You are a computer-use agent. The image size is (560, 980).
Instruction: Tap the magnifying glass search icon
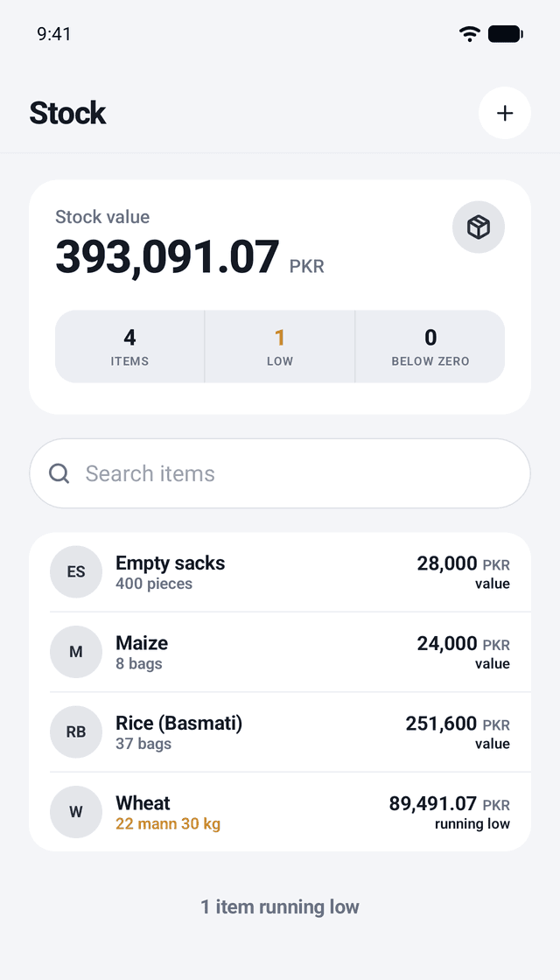(x=59, y=473)
